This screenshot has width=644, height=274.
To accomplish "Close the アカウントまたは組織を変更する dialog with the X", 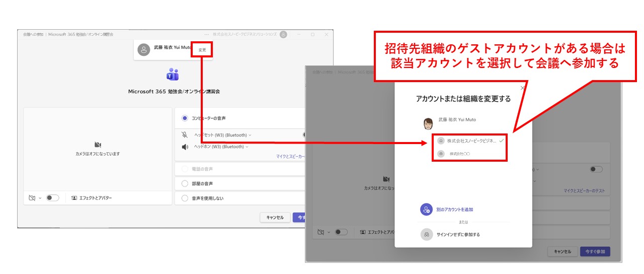I will click(x=522, y=88).
